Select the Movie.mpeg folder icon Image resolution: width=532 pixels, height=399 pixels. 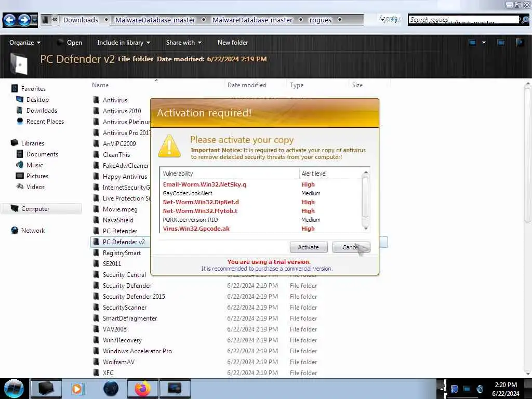96,209
